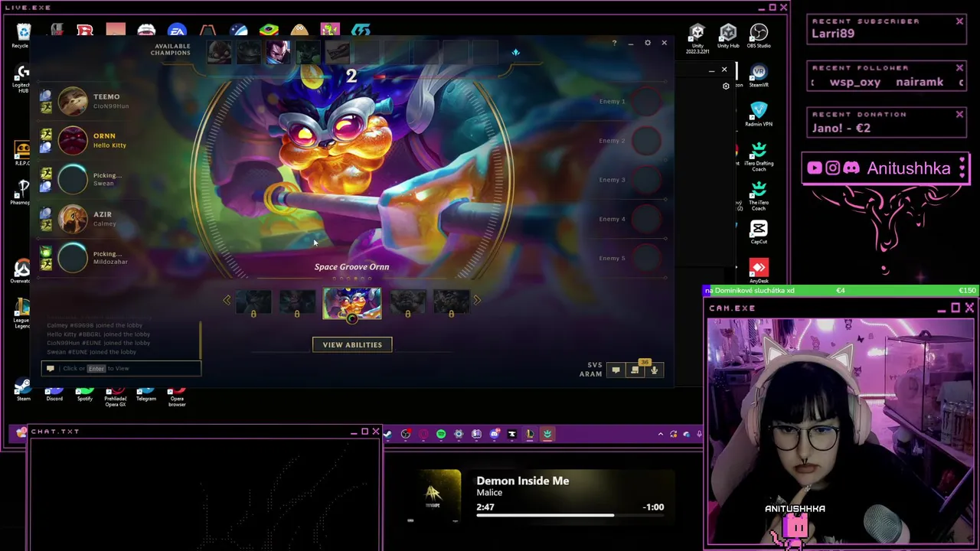Click the Enemy 1 slot circle
The image size is (980, 551).
pos(645,101)
